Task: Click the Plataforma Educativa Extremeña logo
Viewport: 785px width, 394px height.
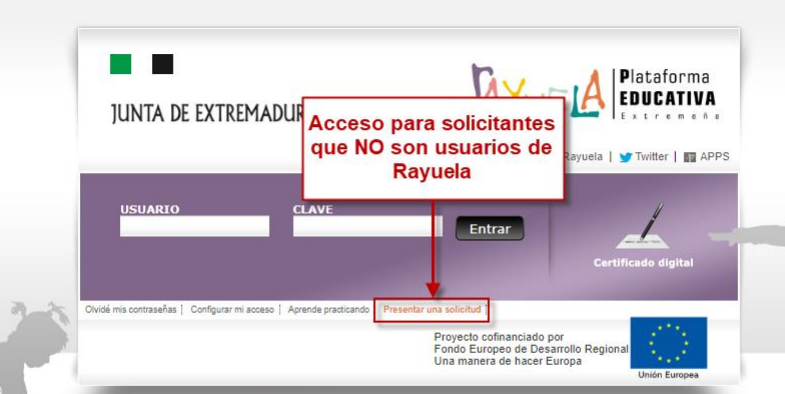Action: pyautogui.click(x=667, y=94)
